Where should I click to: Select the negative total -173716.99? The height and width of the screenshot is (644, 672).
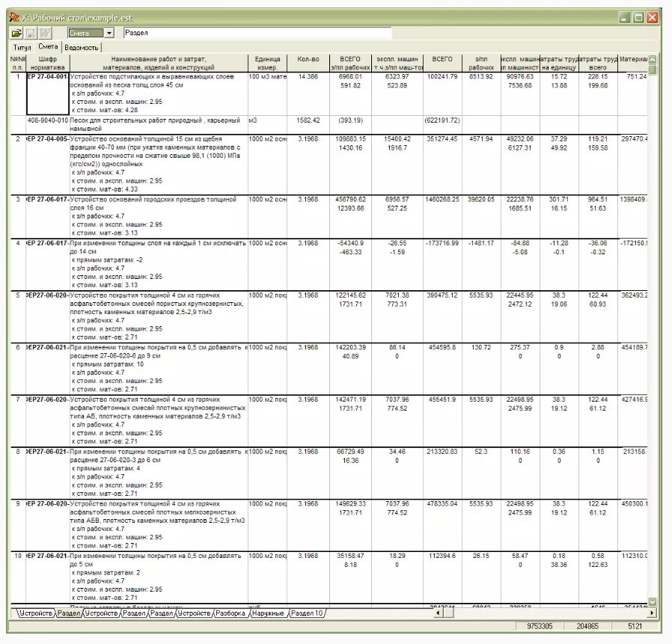[442, 243]
